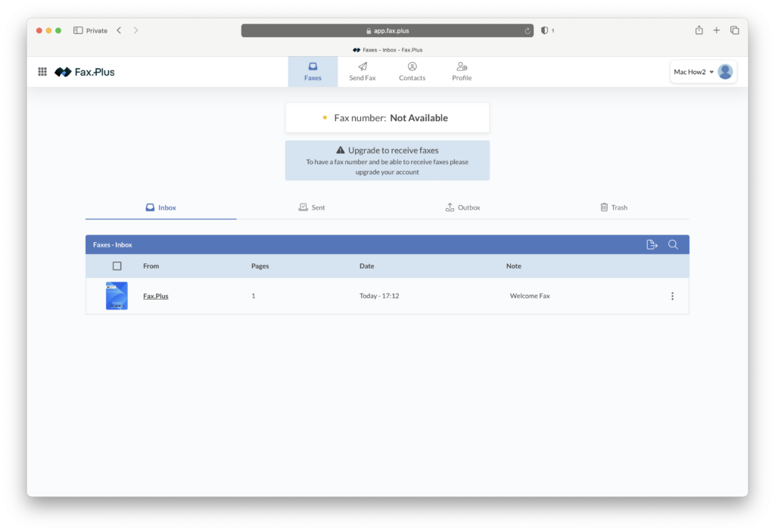Tick the select-all checkbox in header
Screen dimensions: 775x532
[x=117, y=266]
